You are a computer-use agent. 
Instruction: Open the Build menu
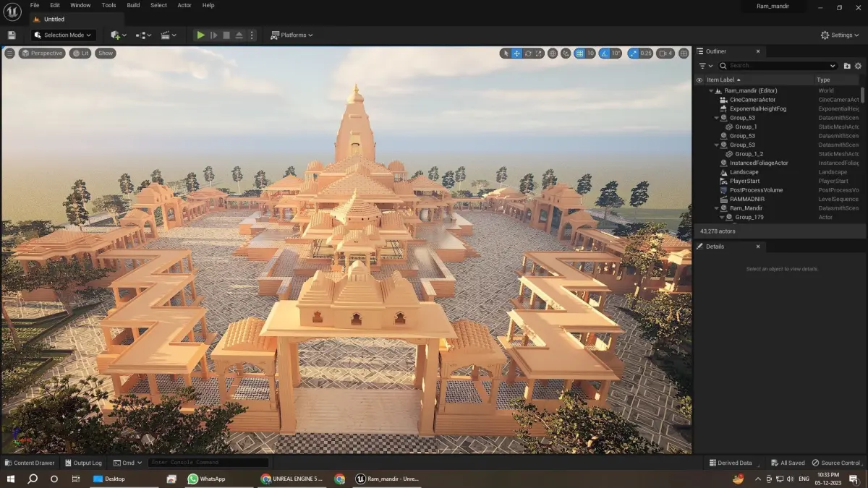(133, 5)
